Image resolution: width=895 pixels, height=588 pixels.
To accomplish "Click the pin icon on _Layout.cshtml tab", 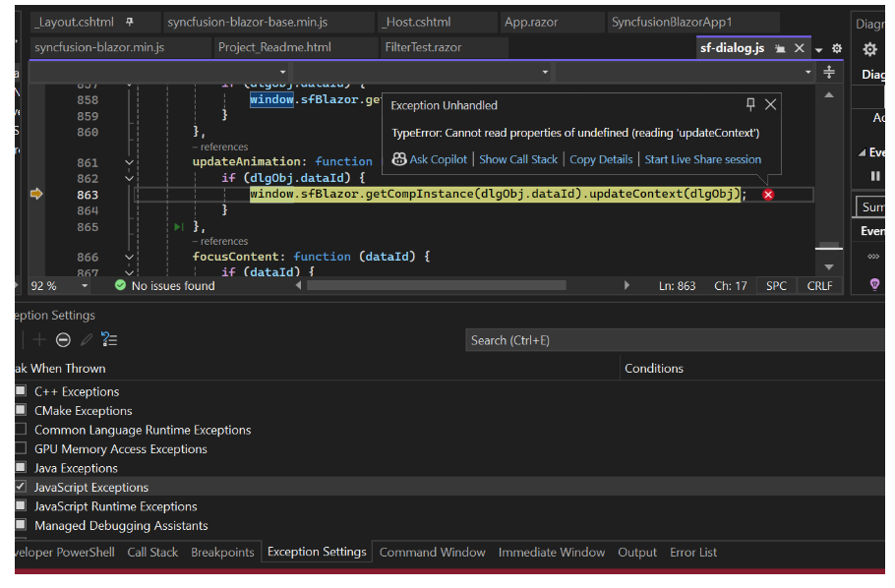I will tap(130, 22).
